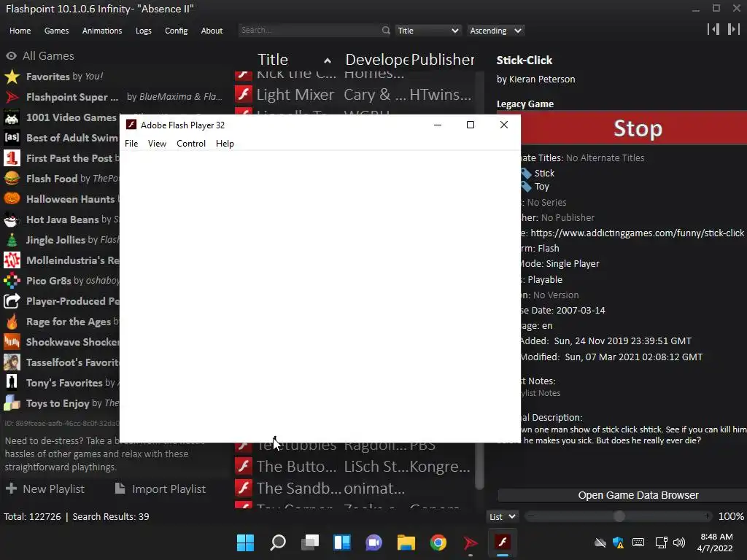Select the Stick tag text
Image resolution: width=747 pixels, height=560 pixels.
[x=544, y=174]
